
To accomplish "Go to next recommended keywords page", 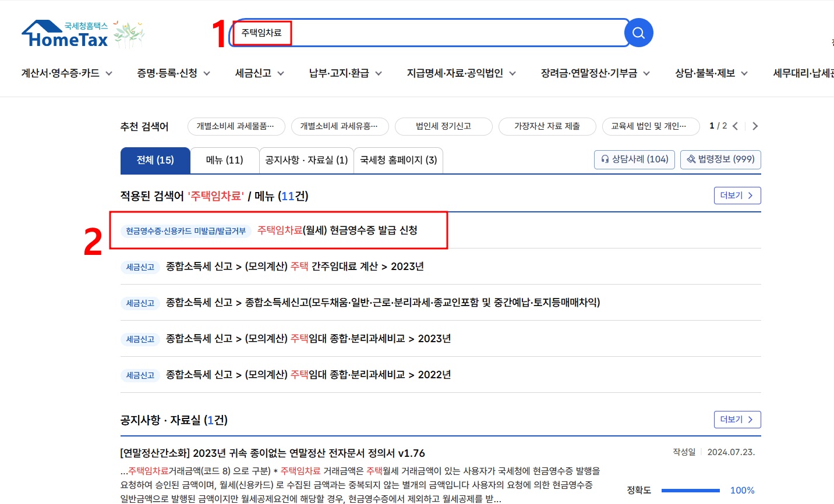I will (x=755, y=126).
